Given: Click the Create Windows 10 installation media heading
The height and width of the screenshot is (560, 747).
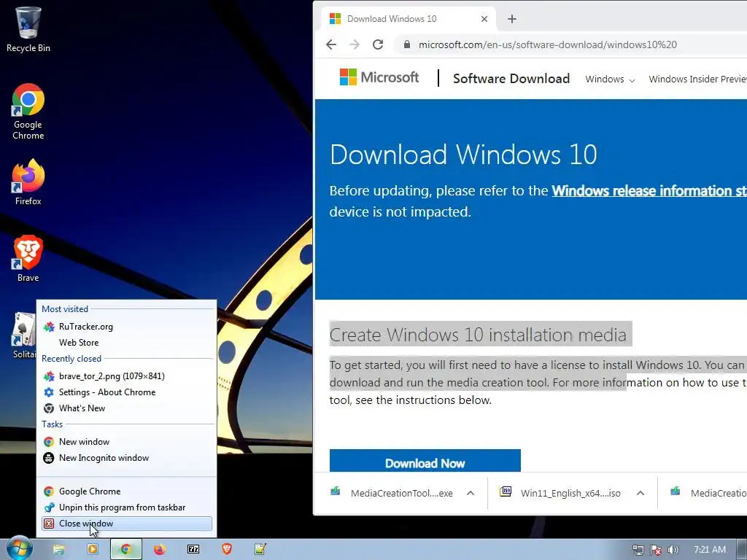Looking at the screenshot, I should 478,335.
